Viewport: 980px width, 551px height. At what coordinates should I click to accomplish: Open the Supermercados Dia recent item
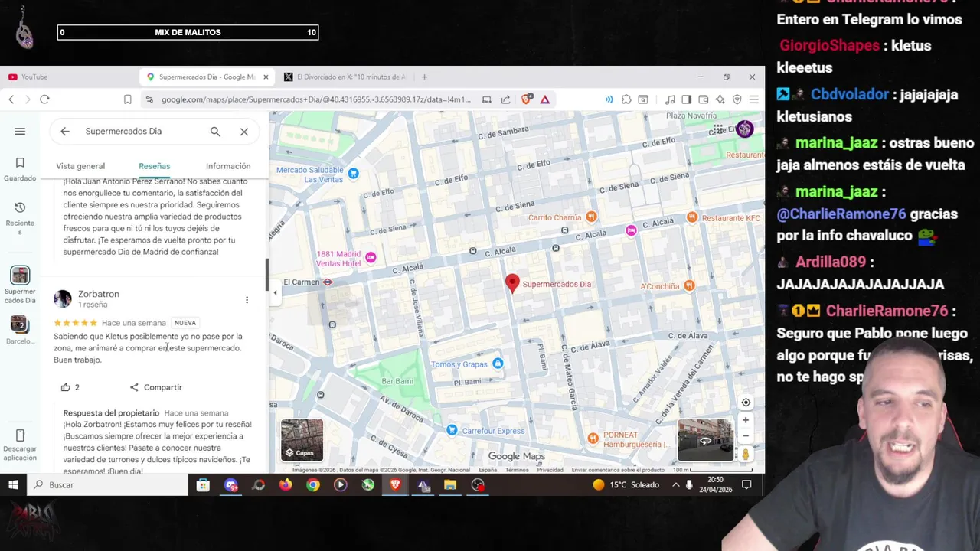pos(20,285)
